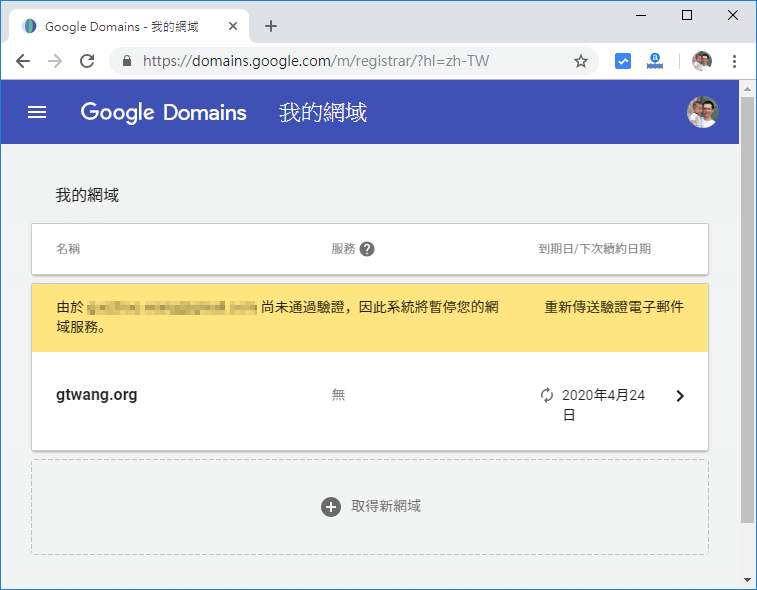This screenshot has width=757, height=590.
Task: Close the Google Domains tab
Action: [x=233, y=26]
